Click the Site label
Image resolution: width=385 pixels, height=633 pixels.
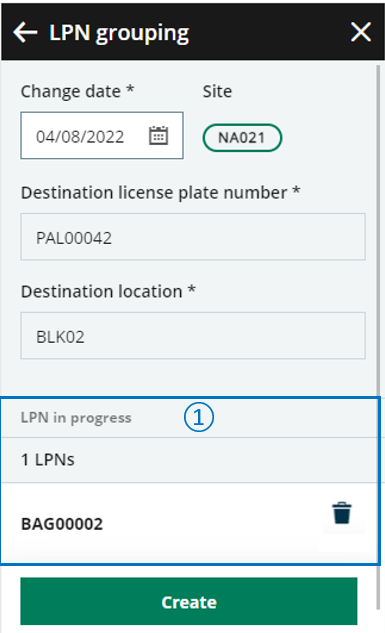coord(217,91)
